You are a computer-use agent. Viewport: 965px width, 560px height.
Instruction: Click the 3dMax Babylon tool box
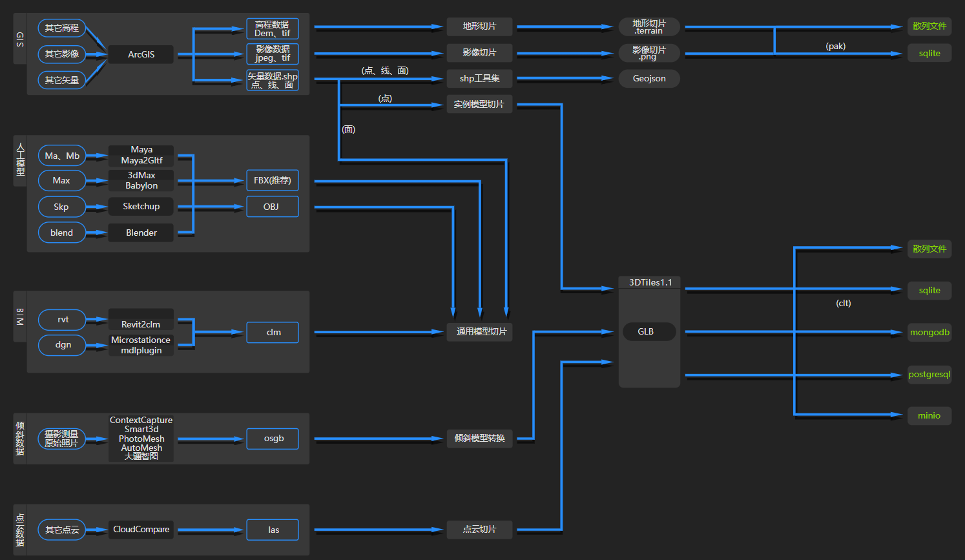(141, 180)
